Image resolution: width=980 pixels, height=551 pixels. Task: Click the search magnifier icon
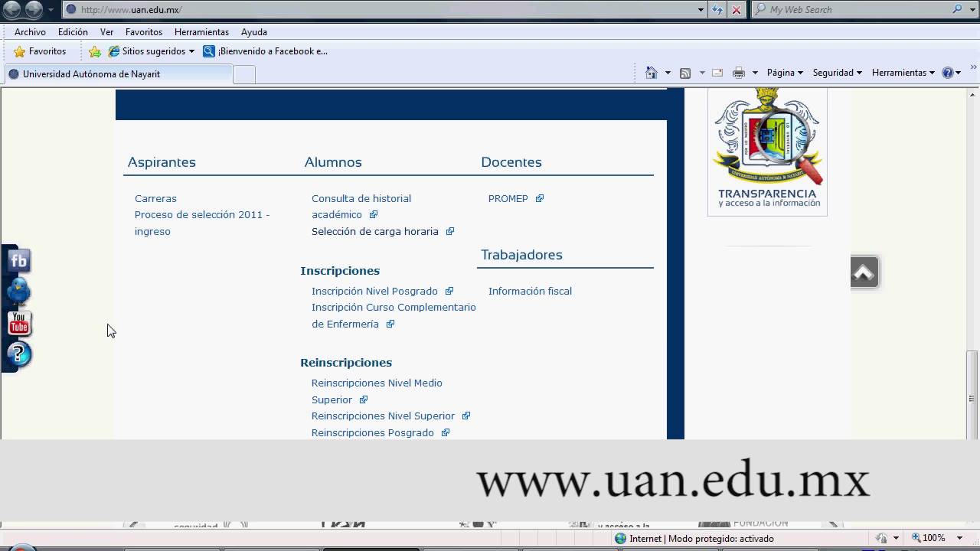957,9
